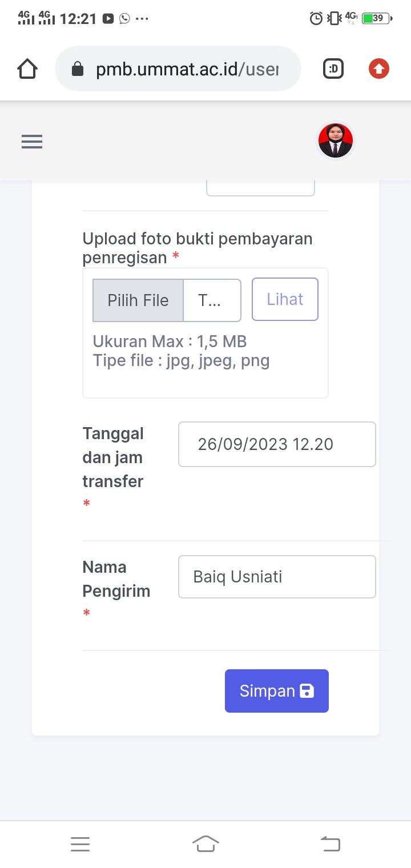Click Simpan to save the form
Screen dimensions: 411x868
276,691
